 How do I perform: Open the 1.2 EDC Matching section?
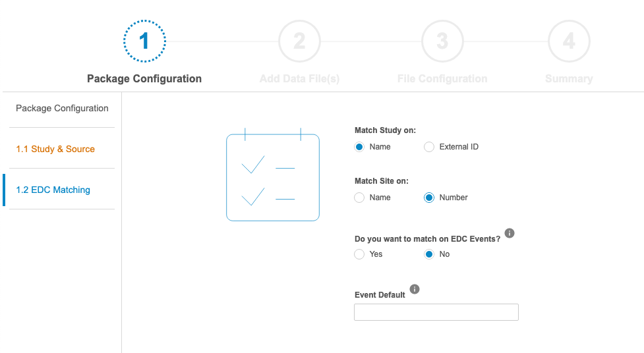(x=53, y=190)
